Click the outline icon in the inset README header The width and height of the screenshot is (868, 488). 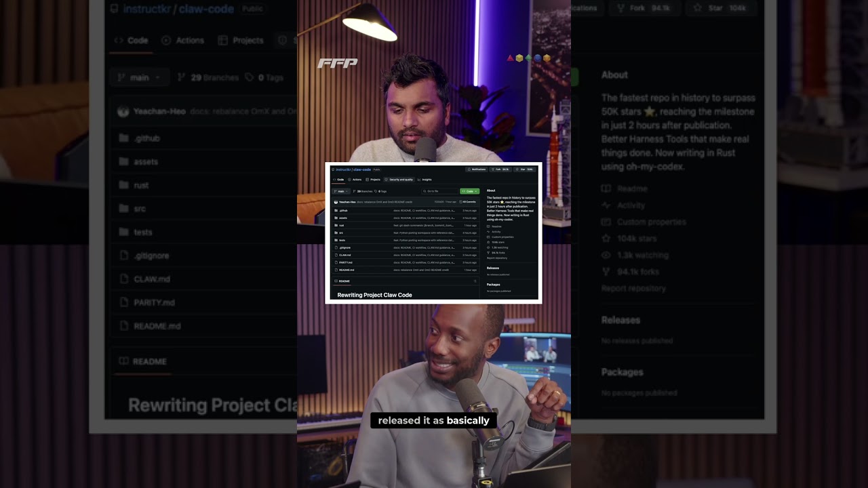pyautogui.click(x=475, y=281)
